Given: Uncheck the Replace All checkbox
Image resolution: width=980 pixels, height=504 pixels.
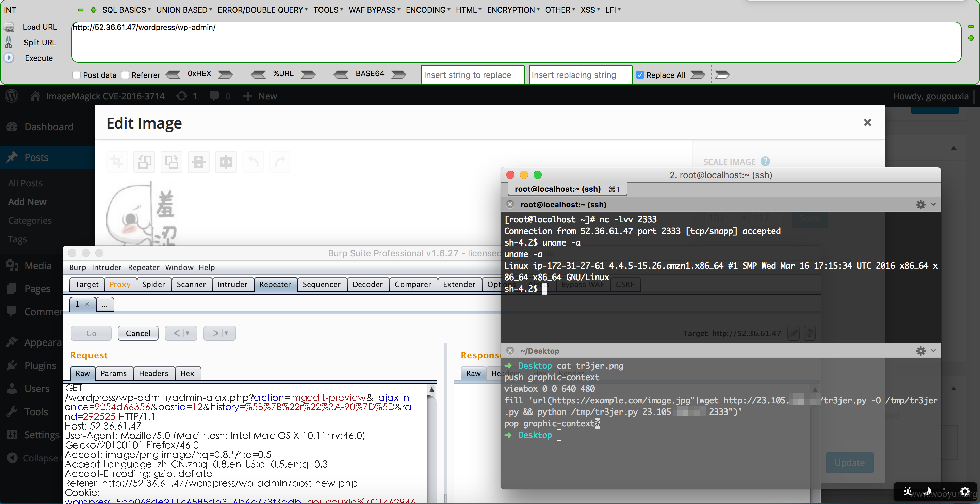Looking at the screenshot, I should (640, 75).
